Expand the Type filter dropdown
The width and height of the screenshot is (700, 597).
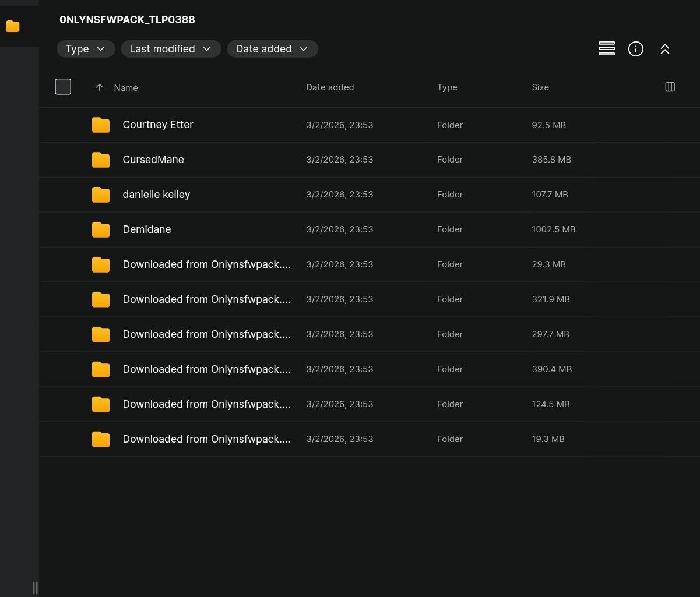pyautogui.click(x=85, y=49)
